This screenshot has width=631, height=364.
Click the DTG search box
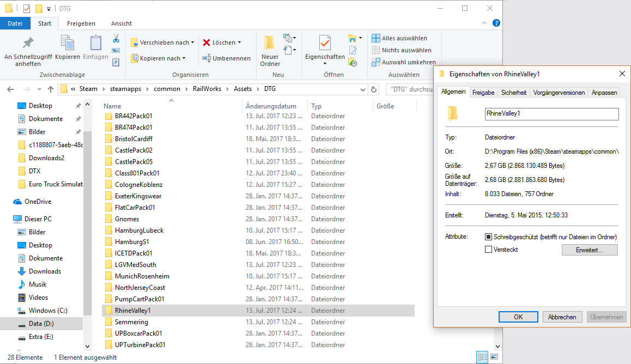pos(410,89)
